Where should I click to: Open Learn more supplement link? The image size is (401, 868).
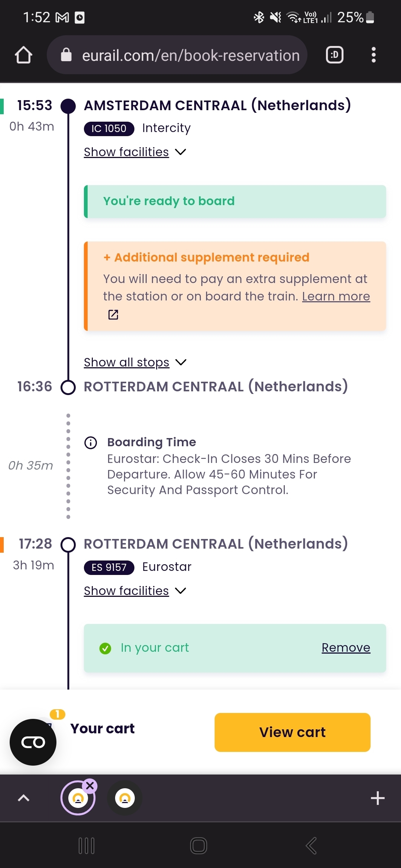click(336, 296)
